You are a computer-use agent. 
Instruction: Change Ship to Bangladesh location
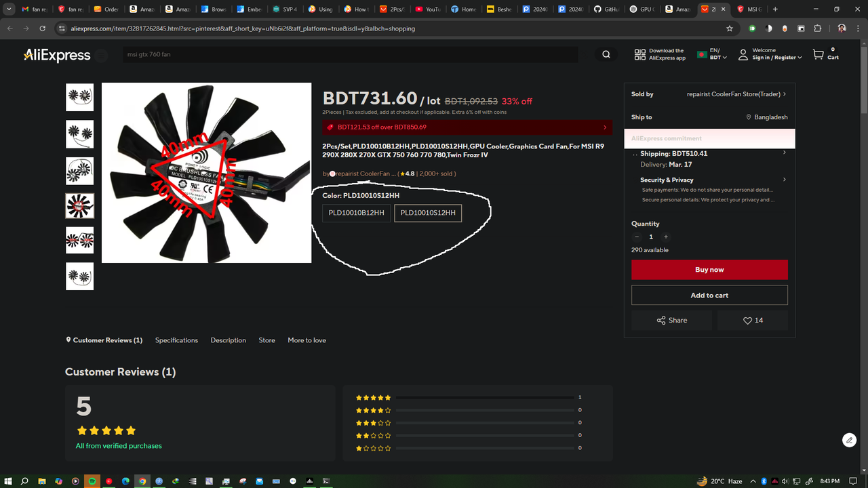point(767,117)
